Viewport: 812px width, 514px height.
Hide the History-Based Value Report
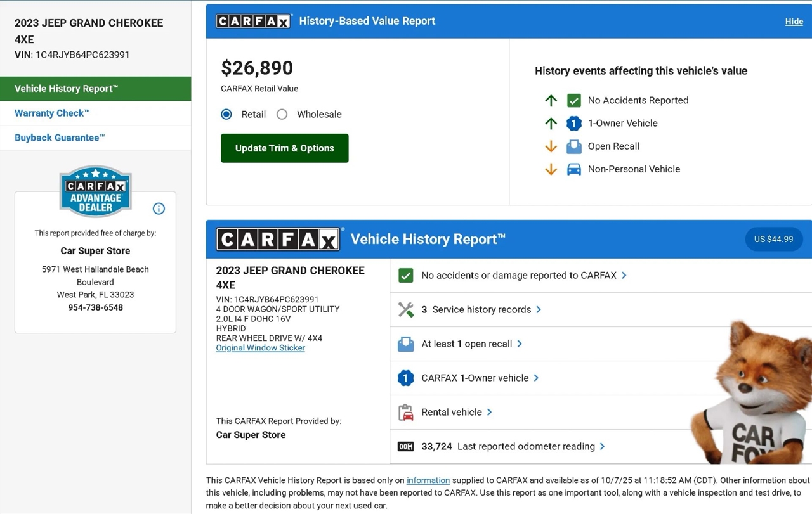[x=794, y=22]
